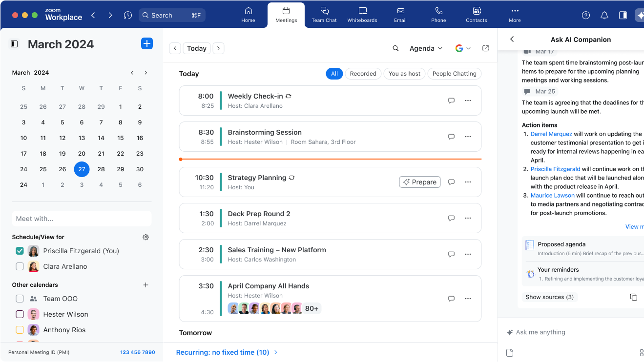Enable Clara Arellano calendar checkbox

(x=20, y=266)
